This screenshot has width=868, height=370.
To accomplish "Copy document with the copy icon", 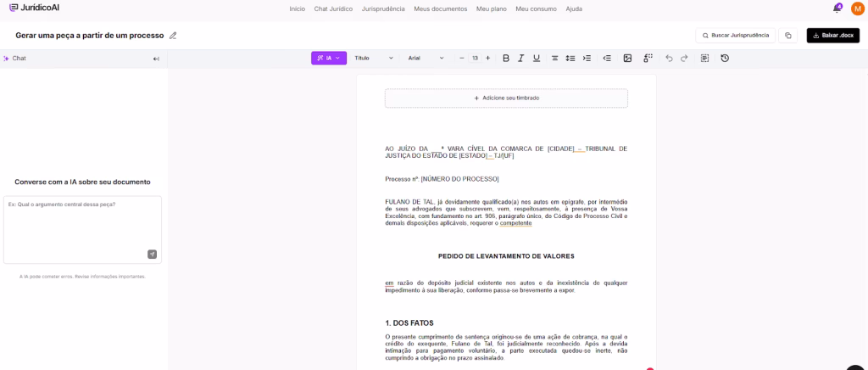I will pos(787,36).
